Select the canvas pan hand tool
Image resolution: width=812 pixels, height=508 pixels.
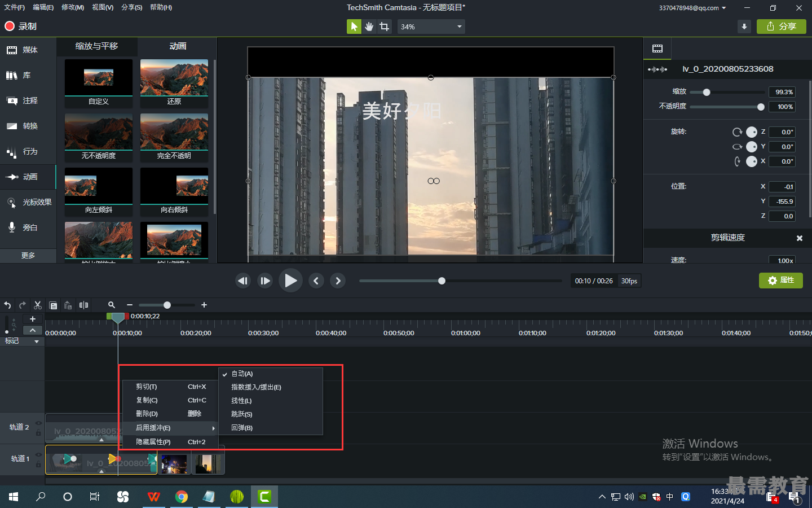tap(369, 27)
